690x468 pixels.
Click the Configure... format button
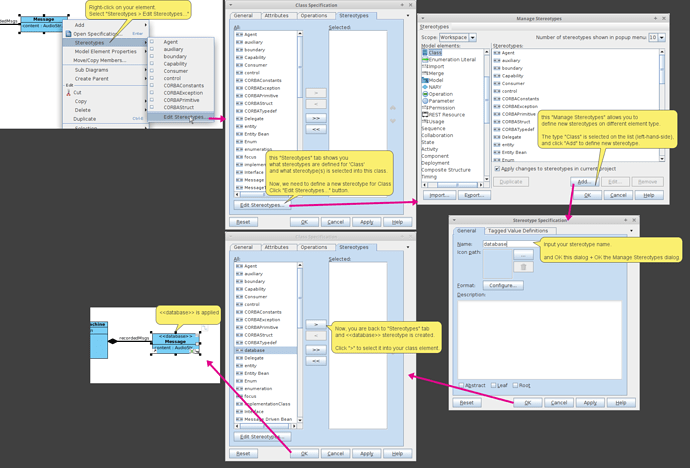[503, 285]
